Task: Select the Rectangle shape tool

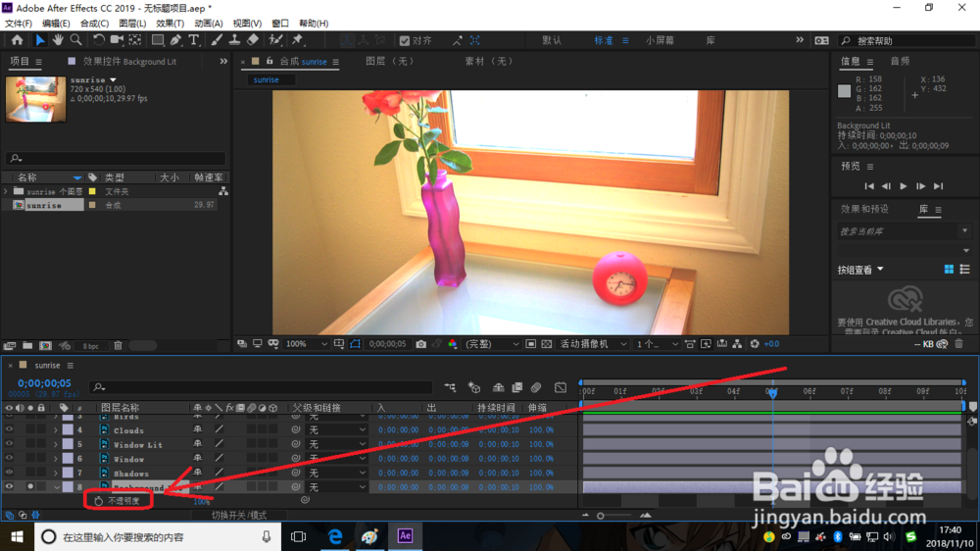Action: pos(158,40)
